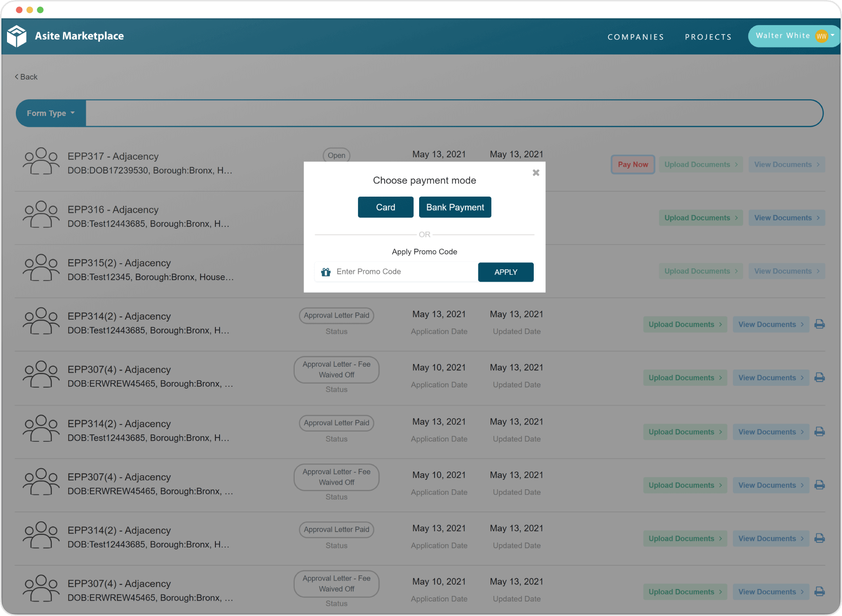Close the Choose payment mode dialog
This screenshot has height=616, width=842.
[x=536, y=172]
